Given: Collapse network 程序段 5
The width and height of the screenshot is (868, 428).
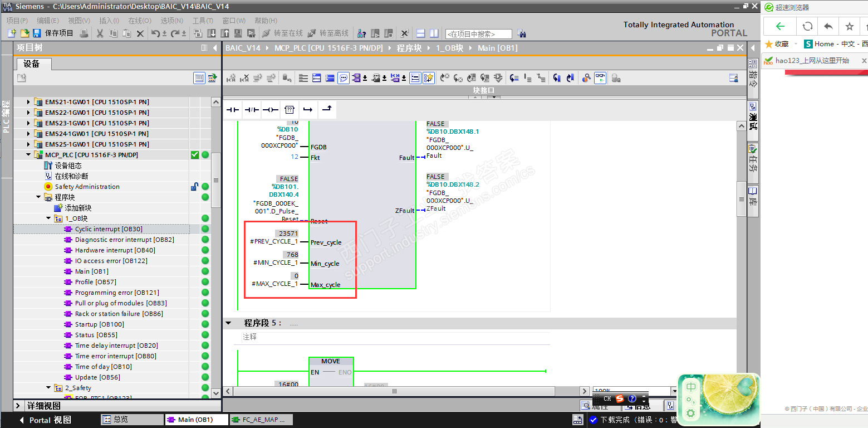Looking at the screenshot, I should click(228, 323).
